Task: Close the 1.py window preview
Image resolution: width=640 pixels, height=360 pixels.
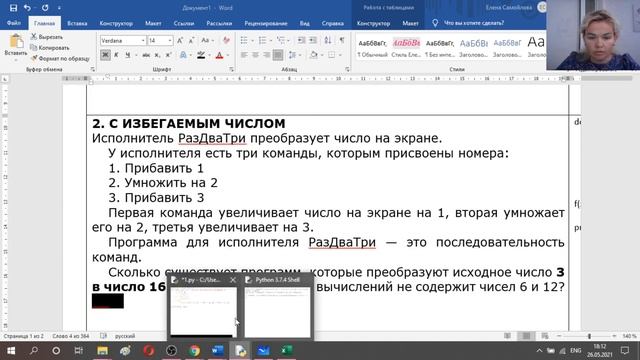Action: pyautogui.click(x=233, y=280)
